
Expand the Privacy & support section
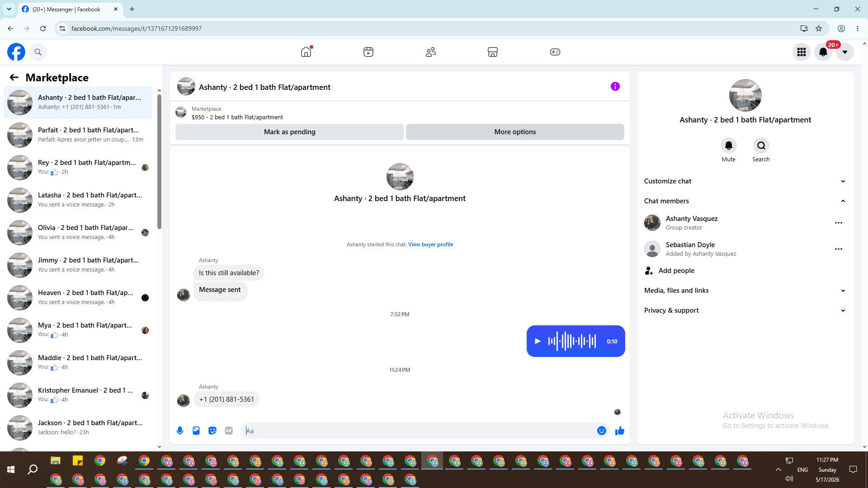[x=745, y=310]
